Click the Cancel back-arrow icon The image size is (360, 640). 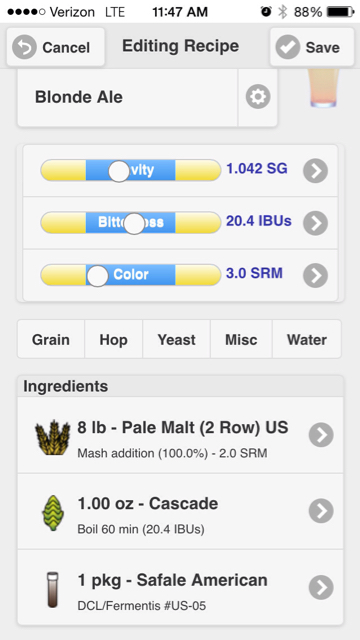click(x=24, y=47)
